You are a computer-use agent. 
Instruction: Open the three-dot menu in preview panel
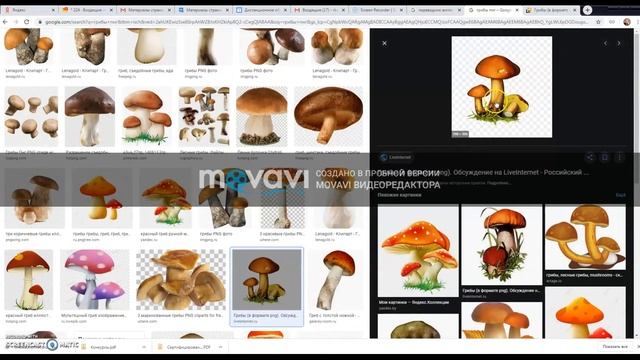(620, 157)
